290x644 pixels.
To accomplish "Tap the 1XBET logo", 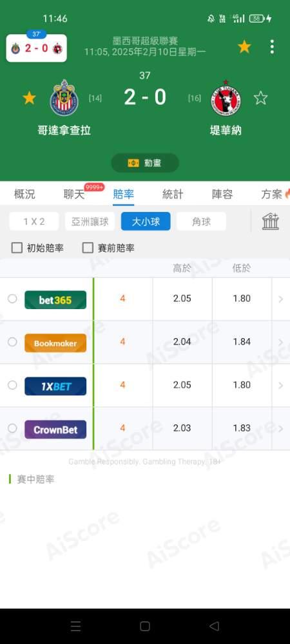I will tap(55, 386).
